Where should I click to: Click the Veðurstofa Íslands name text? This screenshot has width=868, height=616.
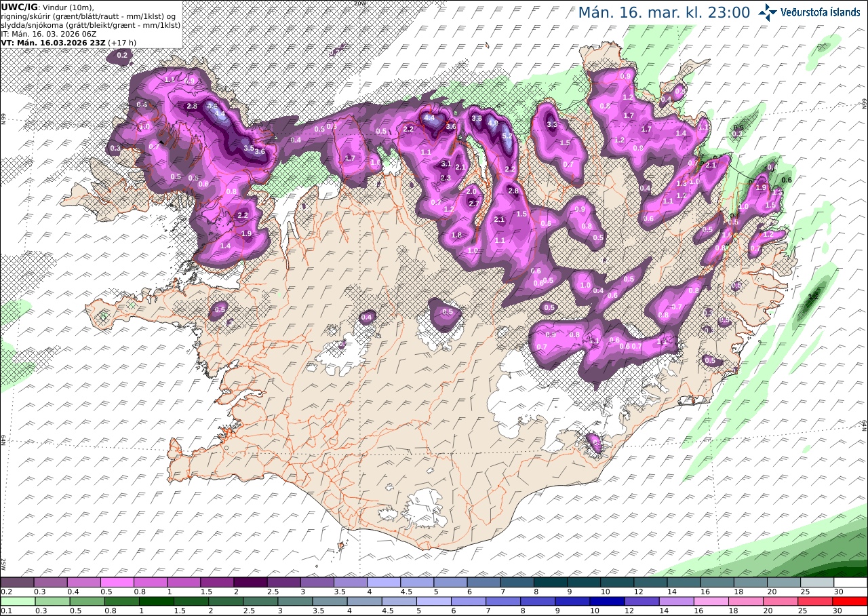821,12
